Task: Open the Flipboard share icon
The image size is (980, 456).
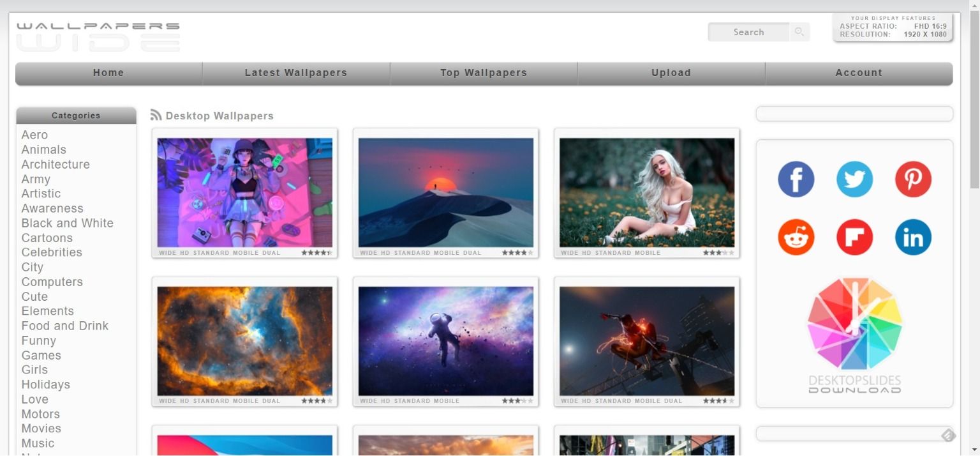Action: (854, 237)
